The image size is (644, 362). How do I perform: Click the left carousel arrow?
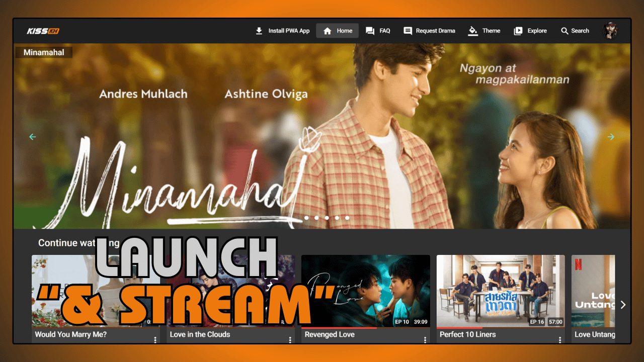(x=32, y=137)
